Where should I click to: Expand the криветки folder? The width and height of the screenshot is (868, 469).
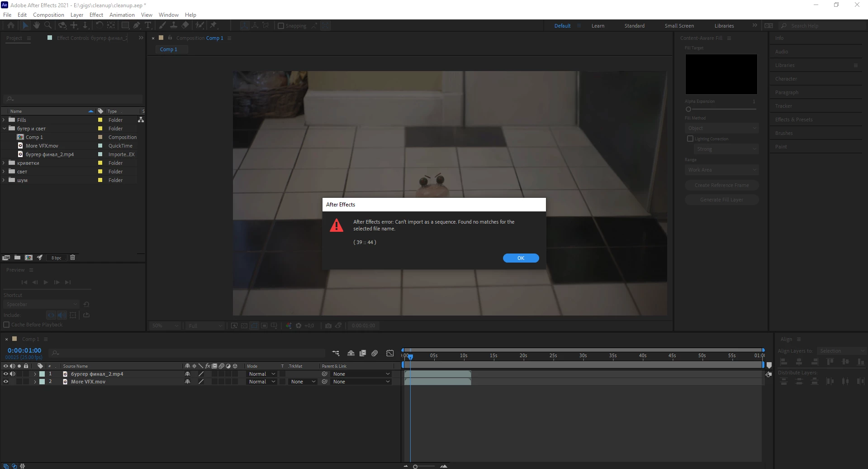(4, 163)
